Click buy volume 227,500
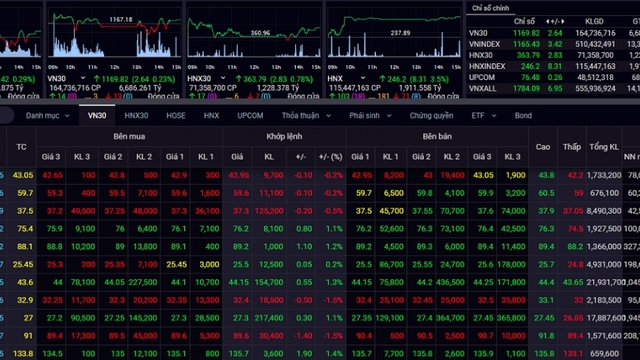The image size is (640, 360). click(143, 282)
